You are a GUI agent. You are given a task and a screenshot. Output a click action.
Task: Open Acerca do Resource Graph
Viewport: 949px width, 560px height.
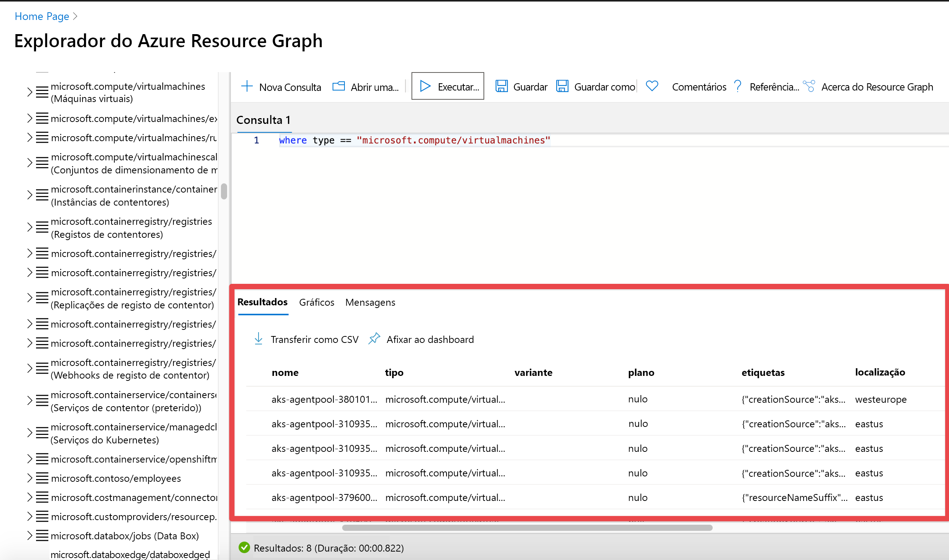(868, 87)
